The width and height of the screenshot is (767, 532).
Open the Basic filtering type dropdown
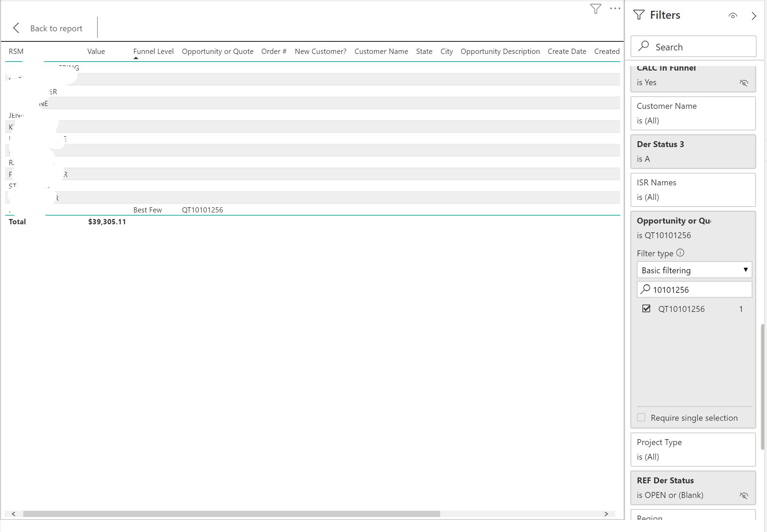click(694, 270)
